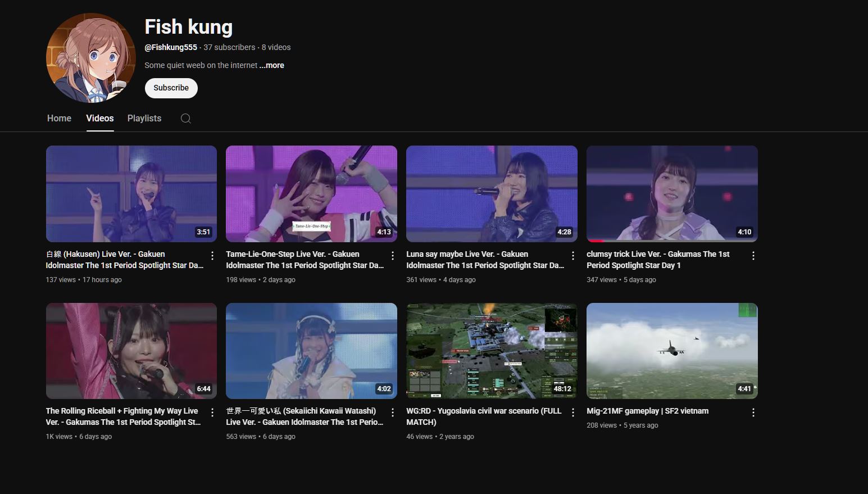Play the 3:51 Hakusen video thumbnail
868x494 pixels.
click(x=131, y=194)
